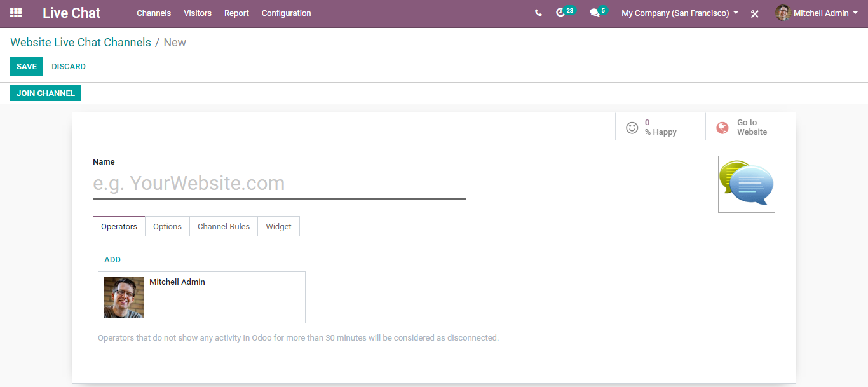This screenshot has height=387, width=868.
Task: Switch to the Operators tab
Action: [x=119, y=226]
